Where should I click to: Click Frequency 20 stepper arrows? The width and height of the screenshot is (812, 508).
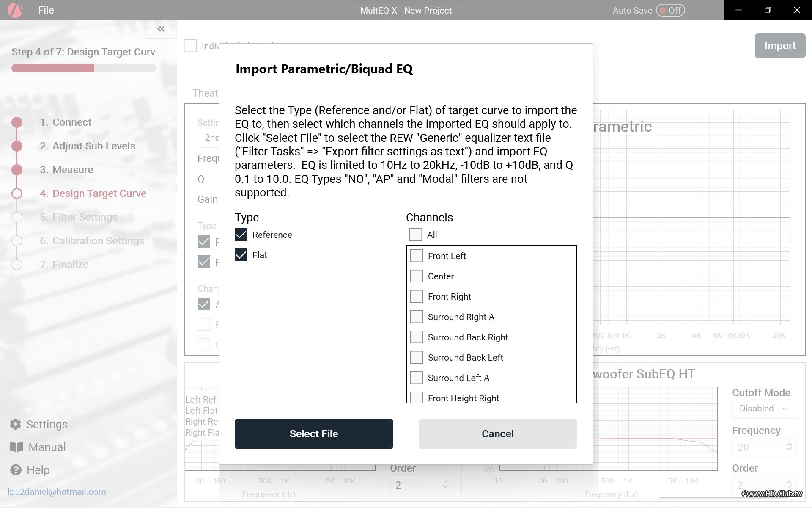pyautogui.click(x=789, y=447)
